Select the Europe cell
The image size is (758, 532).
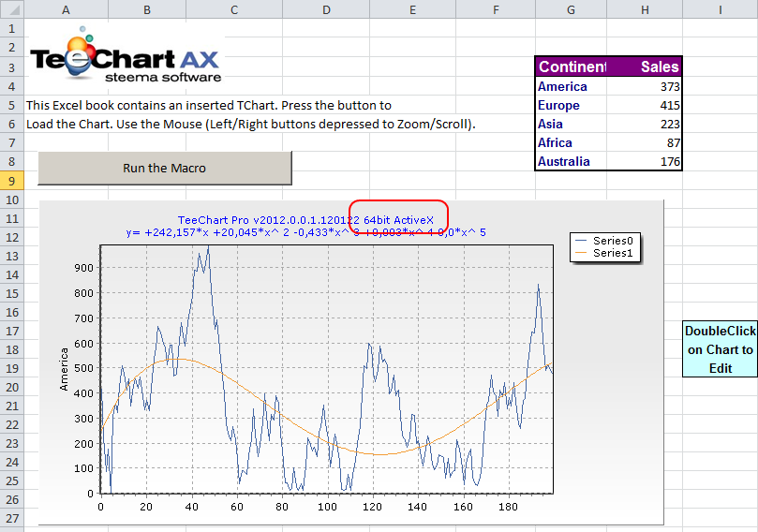[572, 105]
